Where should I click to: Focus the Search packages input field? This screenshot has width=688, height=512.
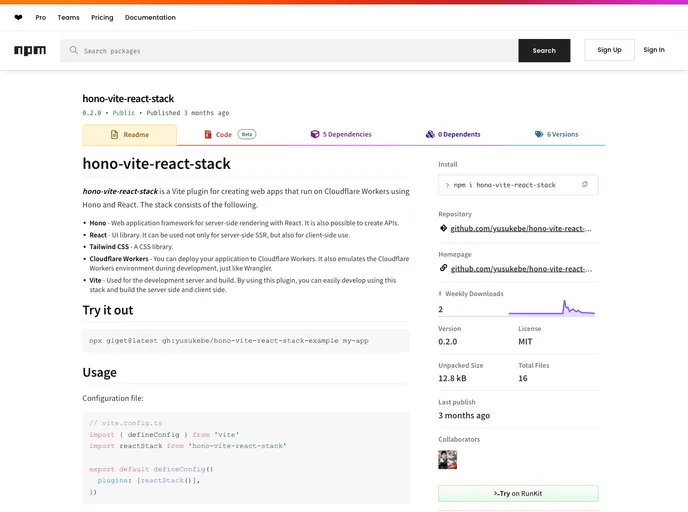(289, 50)
